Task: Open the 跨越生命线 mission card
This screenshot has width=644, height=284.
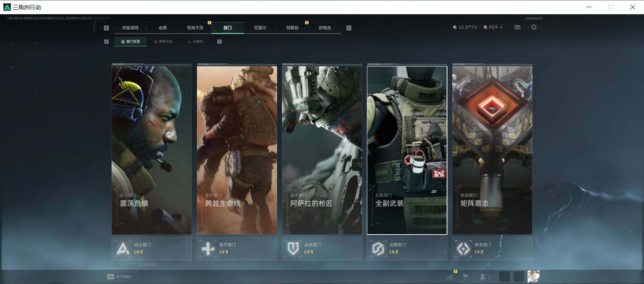Action: (237, 150)
